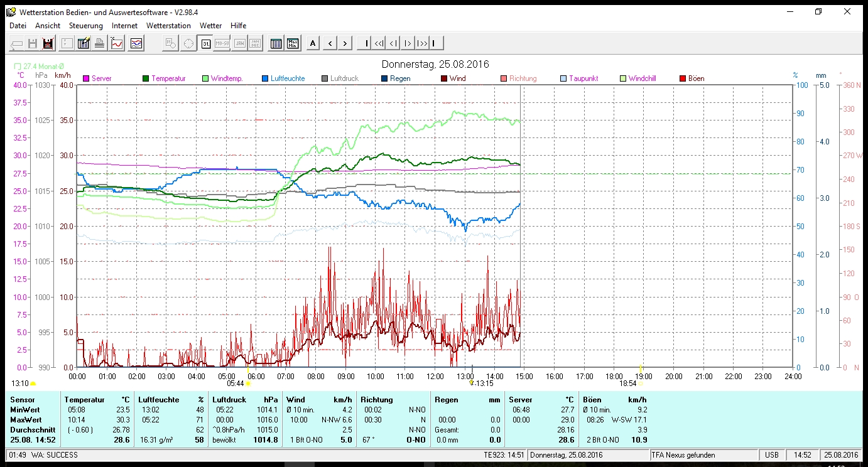The height and width of the screenshot is (467, 868).
Task: Click the Luftfeuchte column header in data panel
Action: point(159,399)
